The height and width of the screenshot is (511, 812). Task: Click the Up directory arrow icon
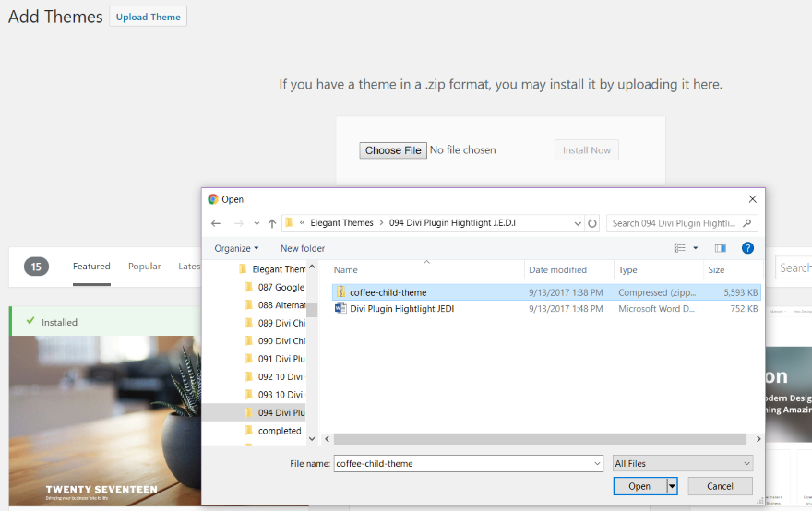click(x=272, y=223)
